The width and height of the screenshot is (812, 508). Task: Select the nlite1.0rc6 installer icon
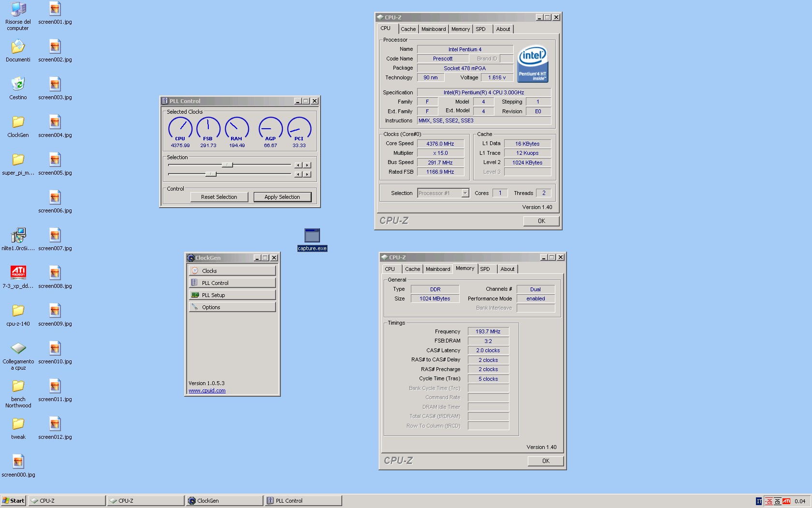[x=18, y=235]
